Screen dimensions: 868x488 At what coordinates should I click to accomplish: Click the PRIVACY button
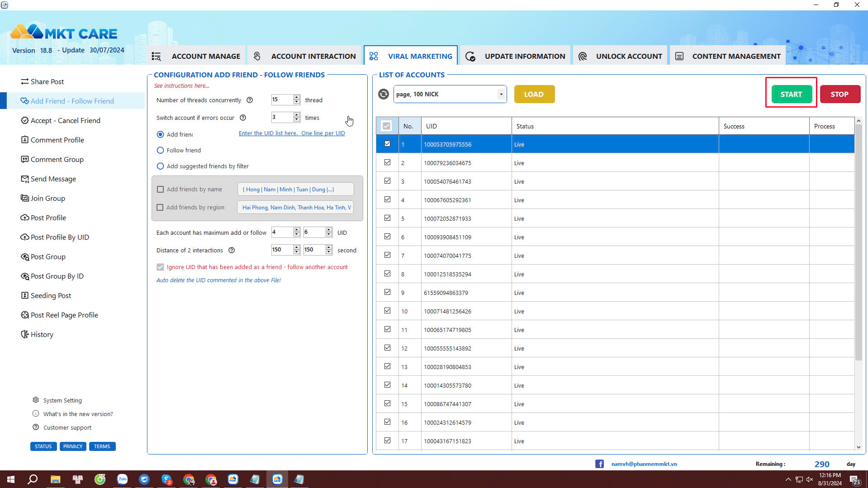point(73,446)
